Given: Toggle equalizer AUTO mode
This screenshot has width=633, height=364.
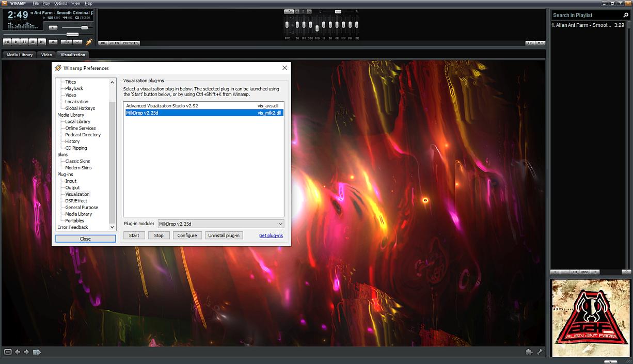Looking at the screenshot, I should pyautogui.click(x=114, y=43).
